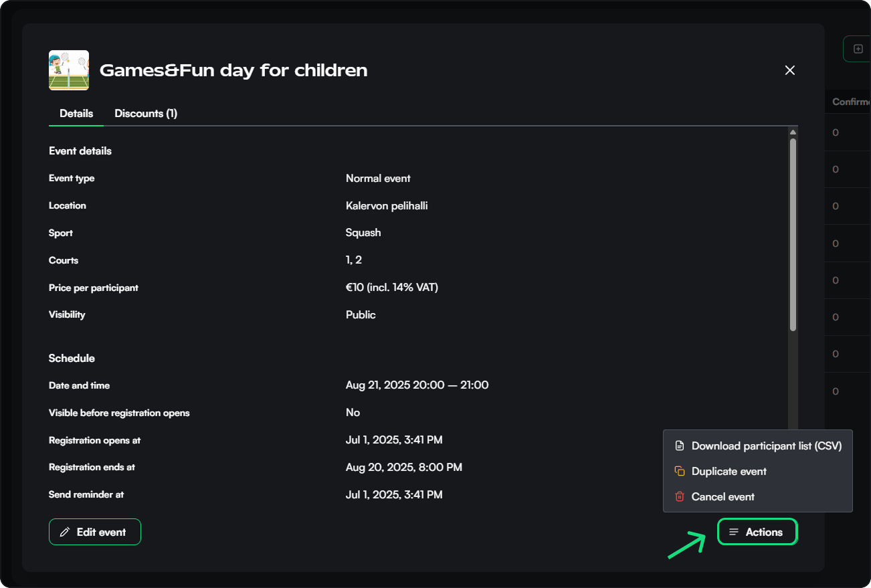
Task: Click the document icon beside Download participant list
Action: click(680, 446)
